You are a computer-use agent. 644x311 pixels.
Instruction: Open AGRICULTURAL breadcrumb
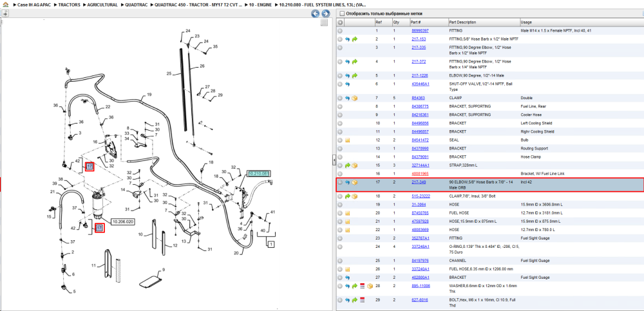coord(102,5)
